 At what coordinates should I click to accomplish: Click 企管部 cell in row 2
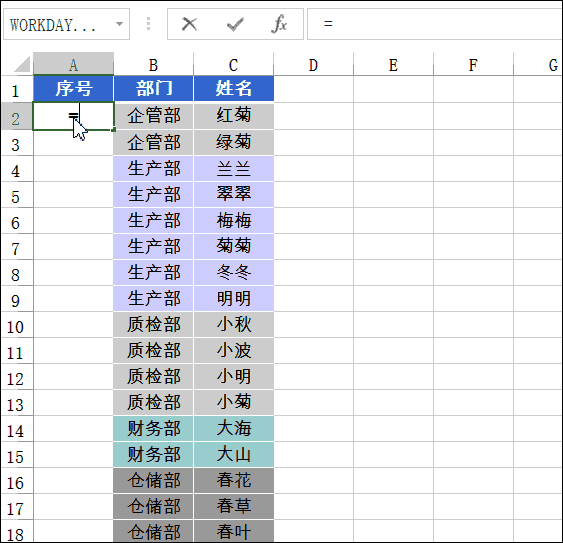[154, 116]
